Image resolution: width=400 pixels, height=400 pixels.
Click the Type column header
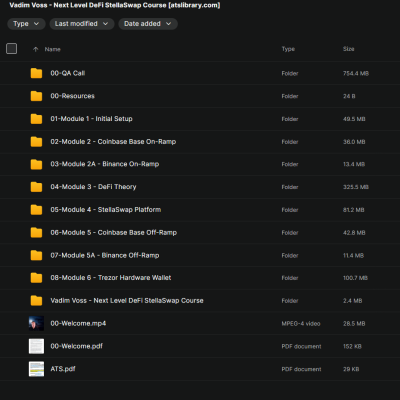pos(288,49)
